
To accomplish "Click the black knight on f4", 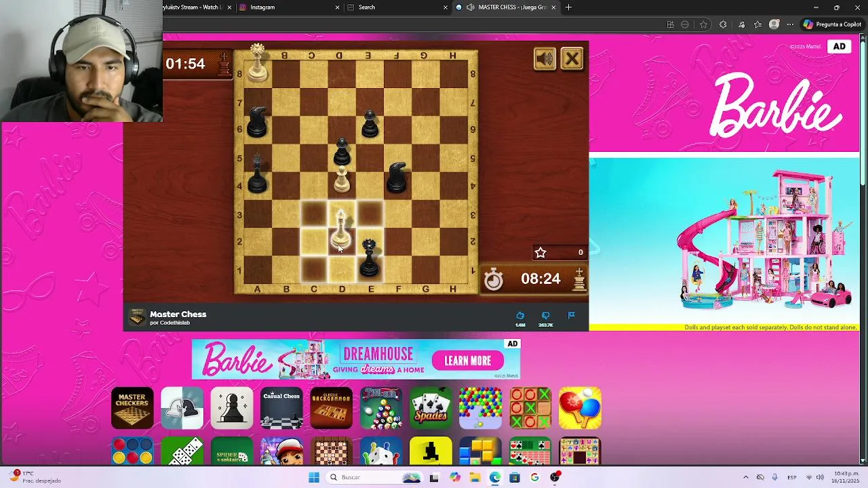I will 397,178.
